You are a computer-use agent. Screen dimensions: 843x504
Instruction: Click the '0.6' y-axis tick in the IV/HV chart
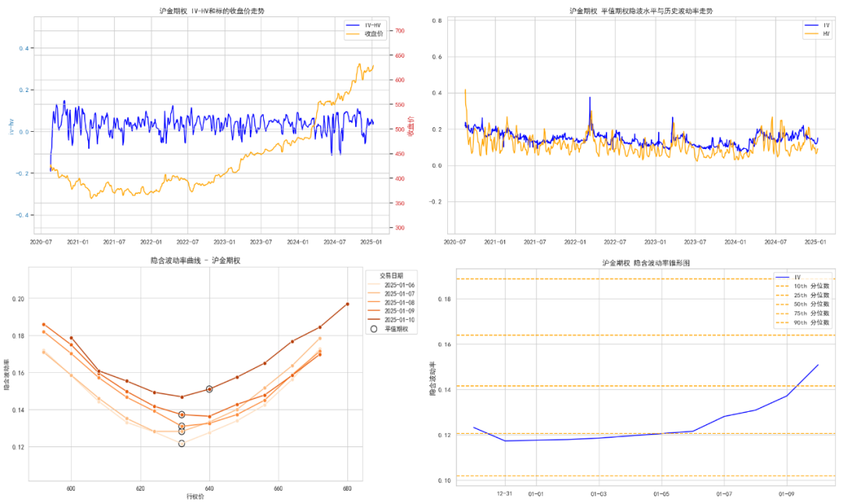[437, 57]
